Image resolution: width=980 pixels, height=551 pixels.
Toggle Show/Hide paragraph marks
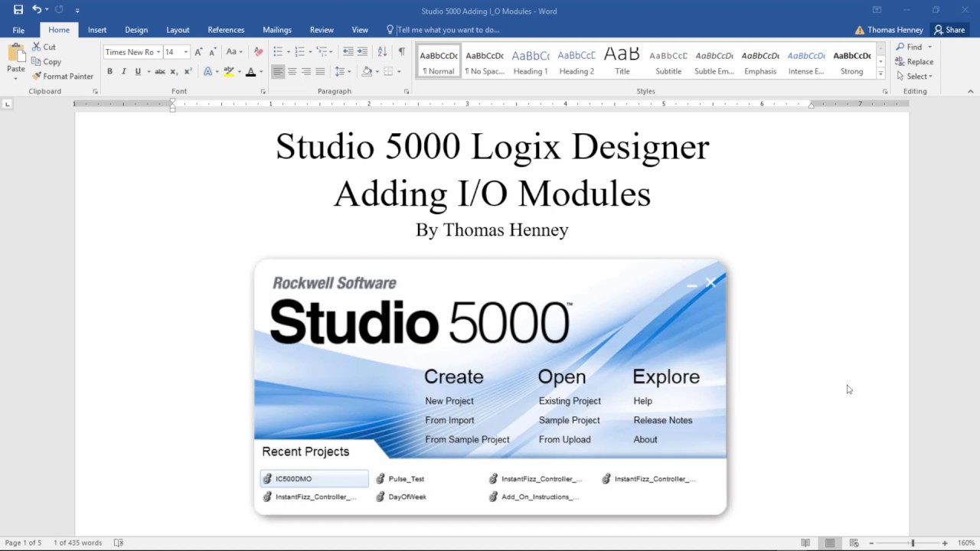[401, 52]
